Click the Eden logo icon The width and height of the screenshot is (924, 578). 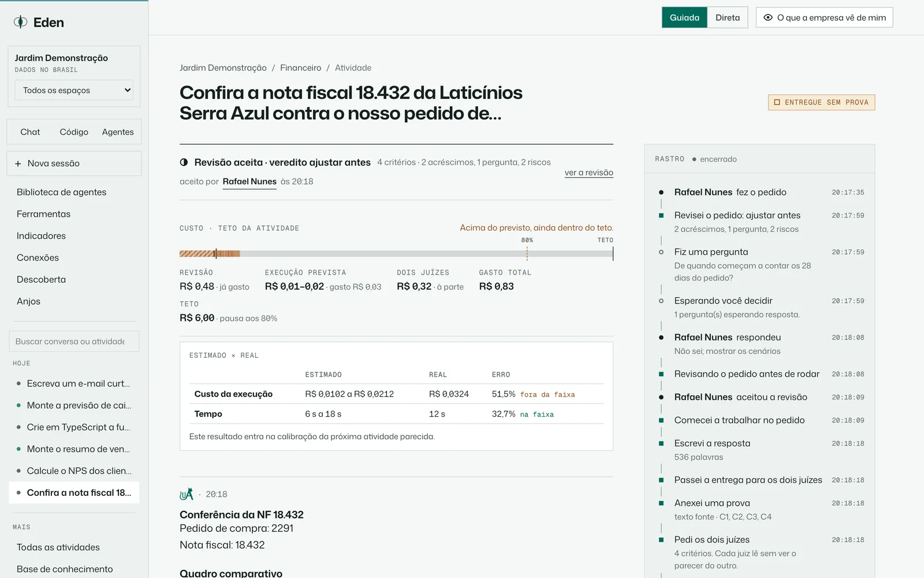pos(21,22)
